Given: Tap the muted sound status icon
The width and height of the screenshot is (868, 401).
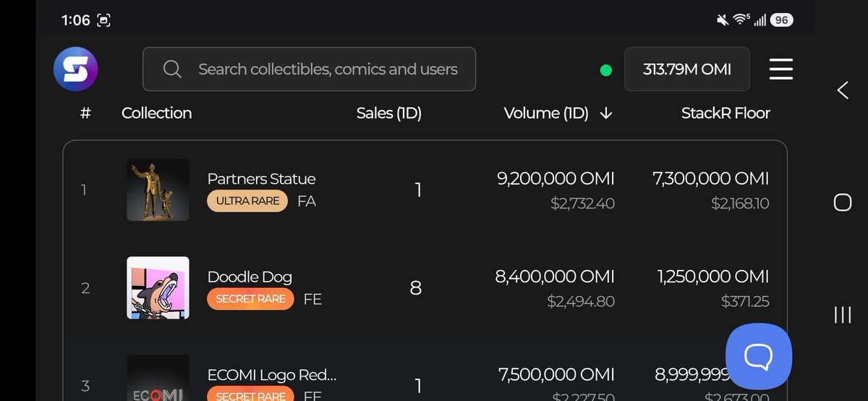Looking at the screenshot, I should pos(723,20).
